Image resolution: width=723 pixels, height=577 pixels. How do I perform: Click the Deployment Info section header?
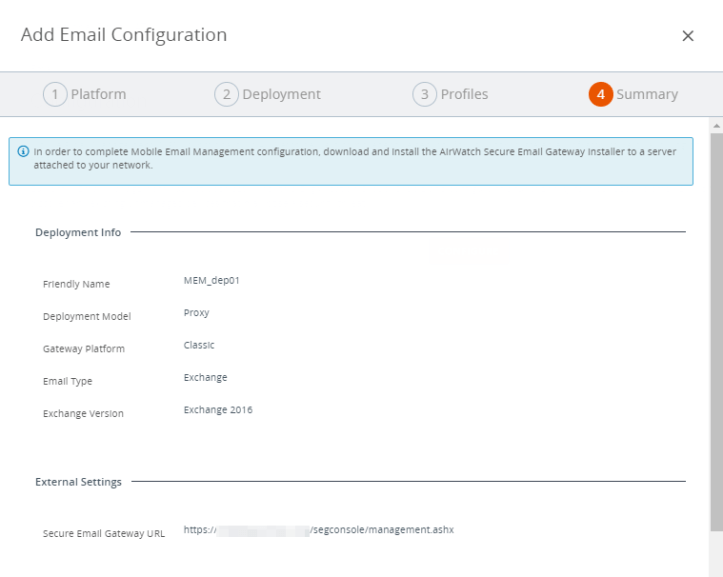(78, 233)
